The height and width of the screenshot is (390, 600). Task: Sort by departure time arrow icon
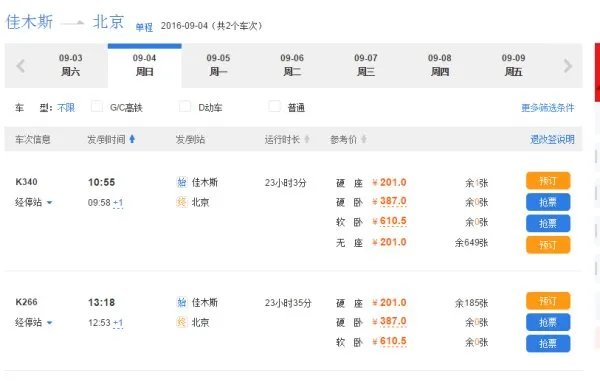tap(132, 139)
